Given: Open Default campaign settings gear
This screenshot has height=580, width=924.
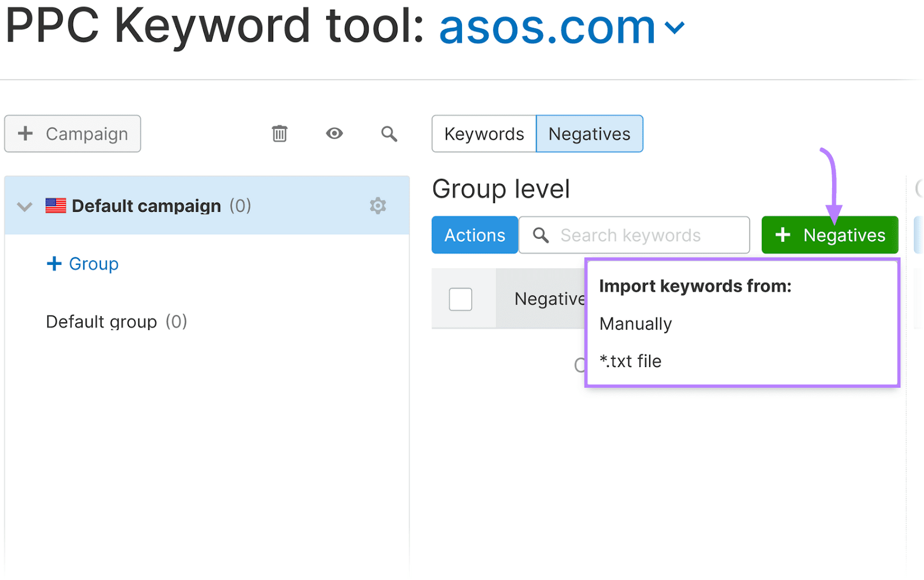Looking at the screenshot, I should [x=378, y=205].
